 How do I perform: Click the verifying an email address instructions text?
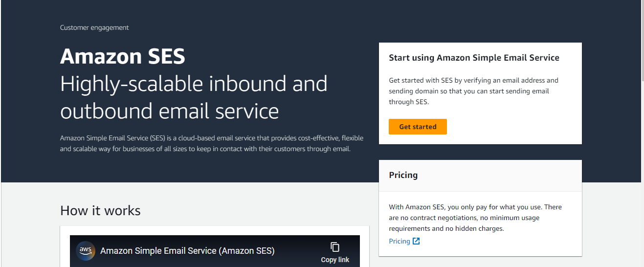point(473,91)
